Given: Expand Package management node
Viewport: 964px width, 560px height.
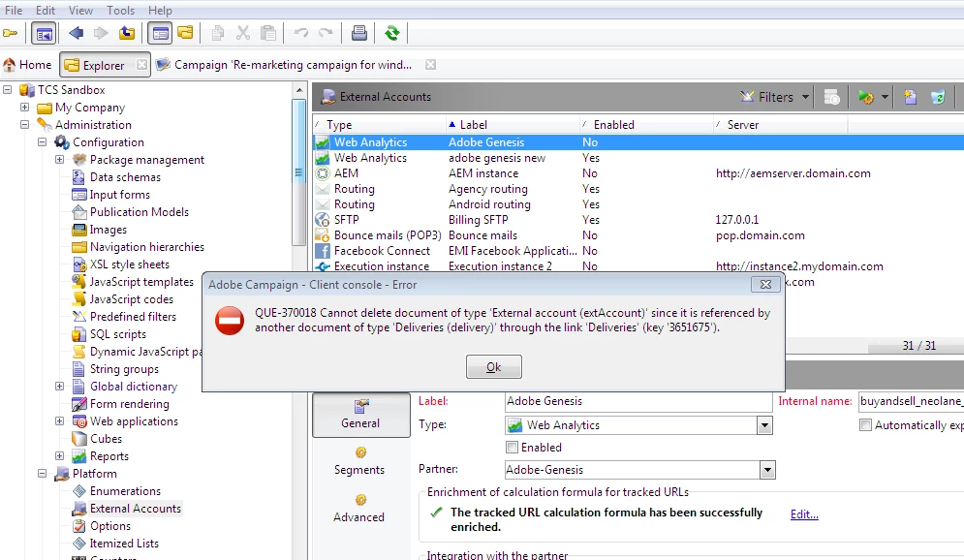Looking at the screenshot, I should coord(60,159).
